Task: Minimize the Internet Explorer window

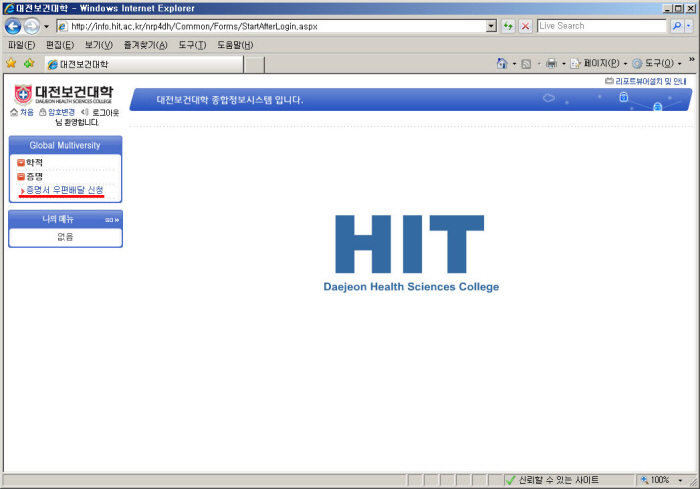Action: [668, 8]
